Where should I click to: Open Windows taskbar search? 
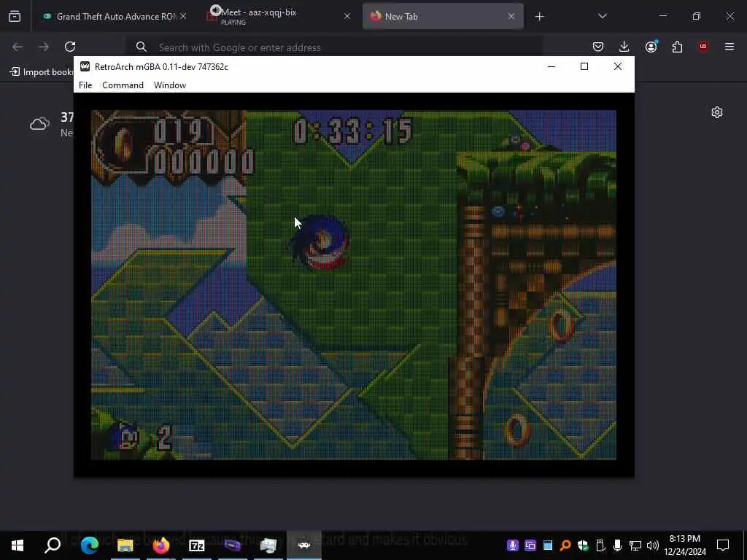(x=53, y=545)
